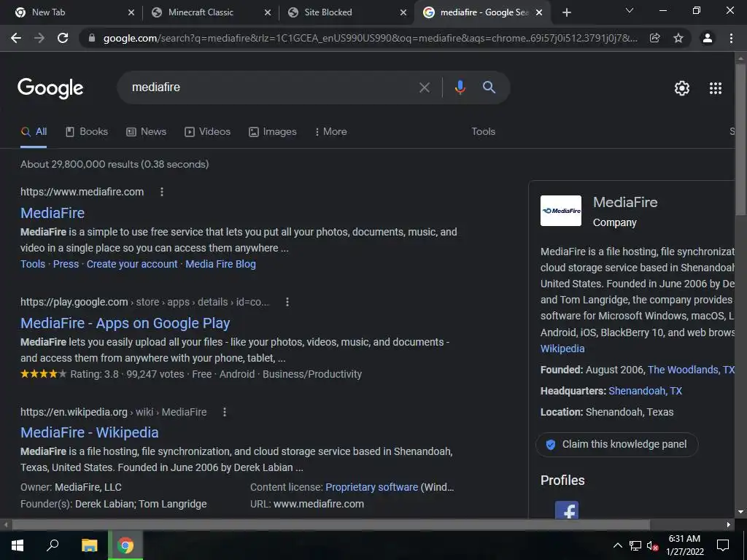This screenshot has height=560, width=747.
Task: Open the MediaFire result title link
Action: click(53, 213)
